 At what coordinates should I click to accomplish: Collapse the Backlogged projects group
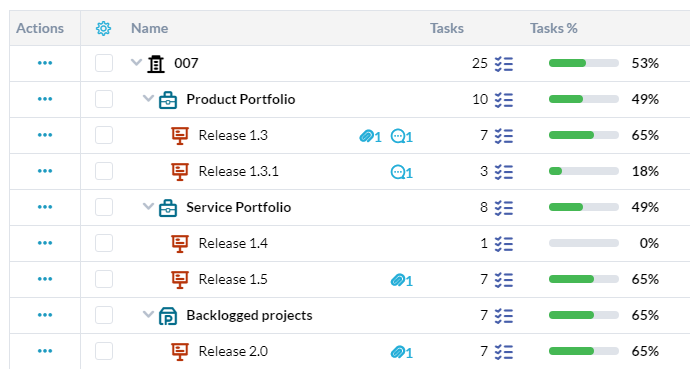[148, 314]
